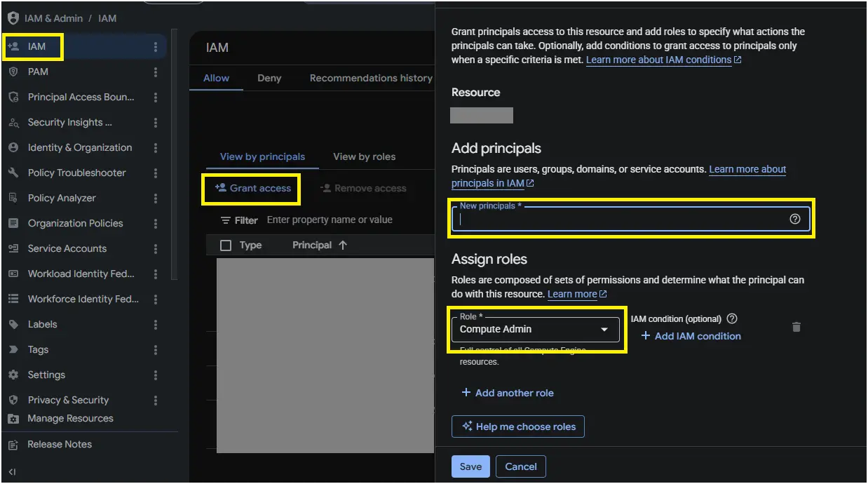Viewport: 868px width, 484px height.
Task: Switch to the Deny tab
Action: (x=269, y=78)
